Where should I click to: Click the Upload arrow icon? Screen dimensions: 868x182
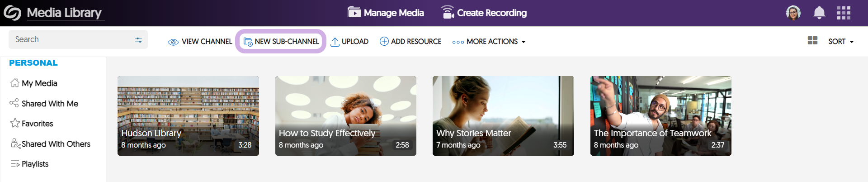click(335, 42)
